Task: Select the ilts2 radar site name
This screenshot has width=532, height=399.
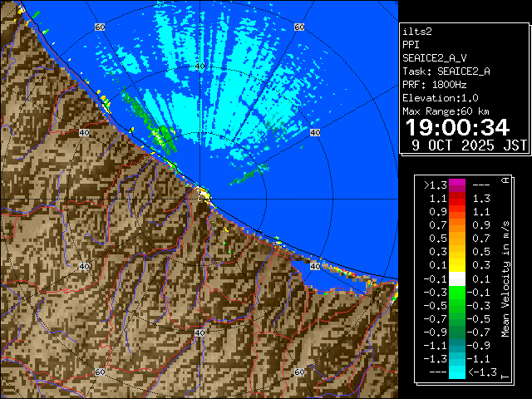Action: (418, 32)
